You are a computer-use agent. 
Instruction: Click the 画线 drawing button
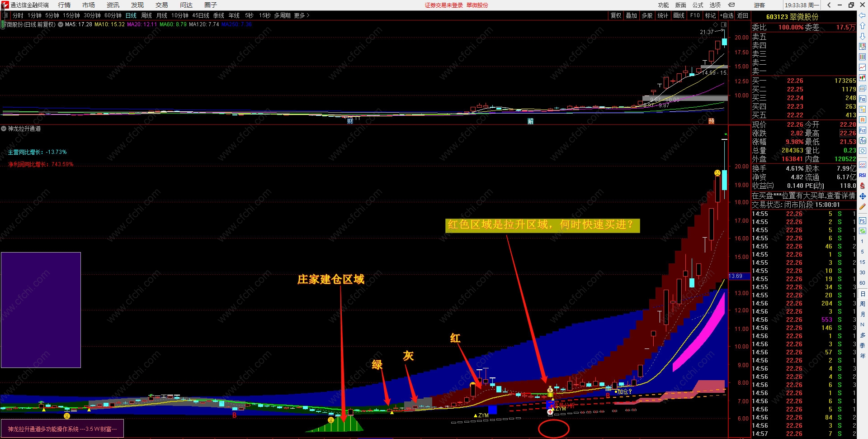tap(679, 15)
